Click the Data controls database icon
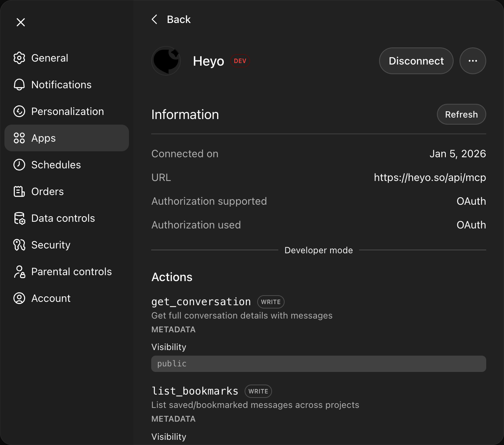Image resolution: width=504 pixels, height=445 pixels. tap(19, 218)
